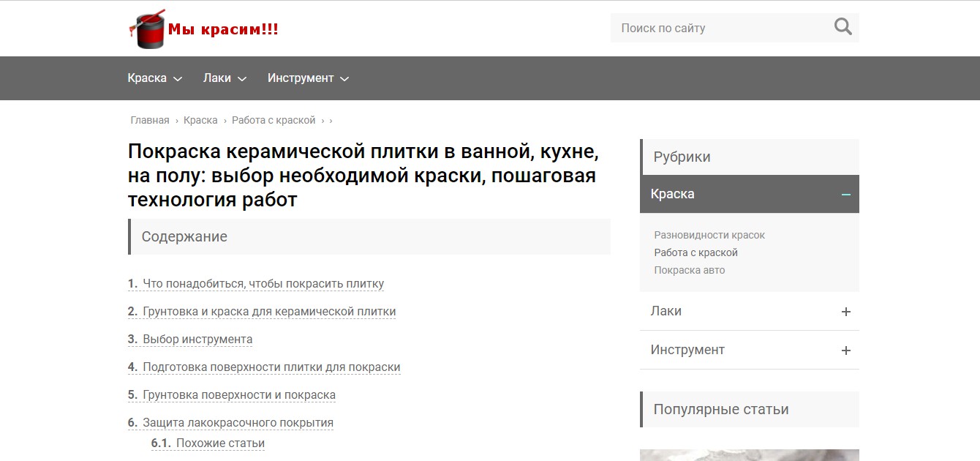980x461 pixels.
Task: Open the Инструмент navigation menu
Action: 301,78
